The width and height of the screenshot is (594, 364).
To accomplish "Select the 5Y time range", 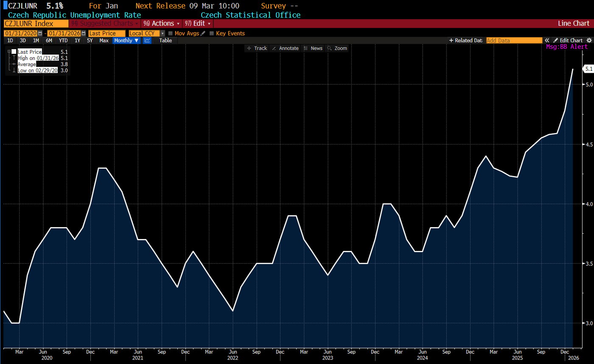I will pos(90,40).
